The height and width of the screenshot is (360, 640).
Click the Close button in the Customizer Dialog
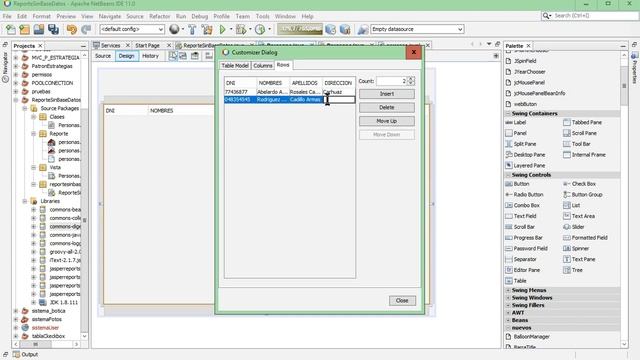(x=402, y=301)
